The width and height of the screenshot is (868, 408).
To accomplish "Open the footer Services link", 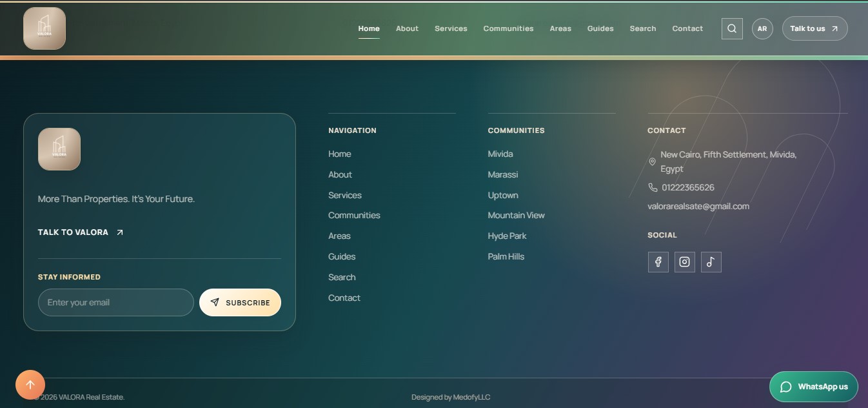I will (x=345, y=195).
